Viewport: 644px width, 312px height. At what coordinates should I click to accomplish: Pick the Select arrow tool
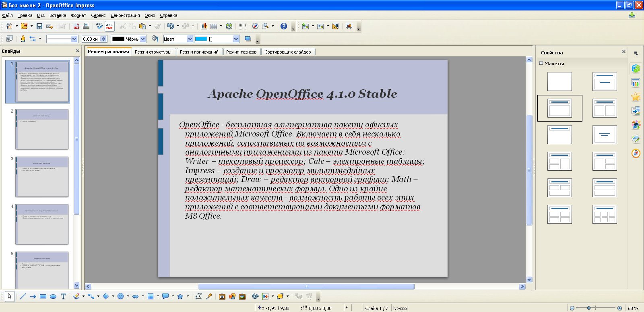pos(10,297)
